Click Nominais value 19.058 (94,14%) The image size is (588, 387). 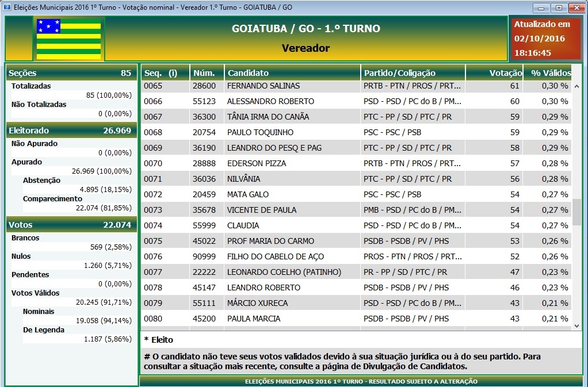(104, 321)
